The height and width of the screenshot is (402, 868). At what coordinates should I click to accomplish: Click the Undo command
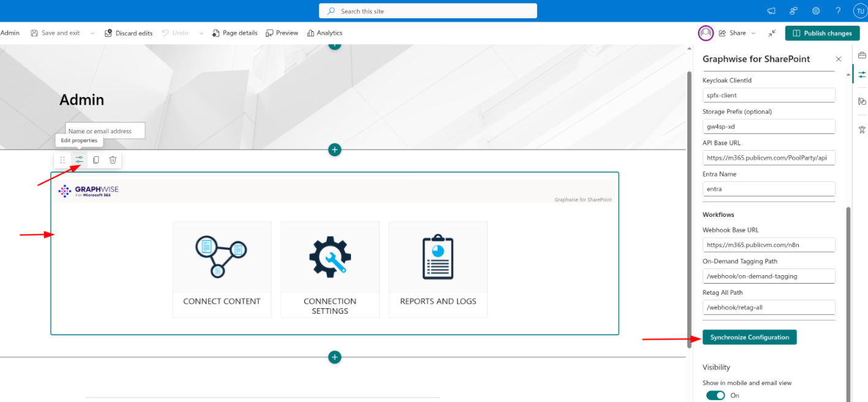point(175,33)
